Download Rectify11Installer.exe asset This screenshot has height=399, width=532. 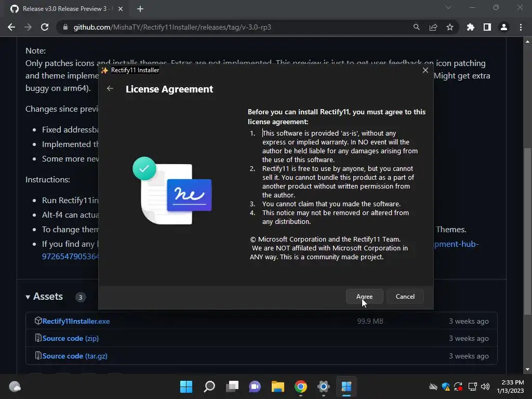tap(76, 321)
